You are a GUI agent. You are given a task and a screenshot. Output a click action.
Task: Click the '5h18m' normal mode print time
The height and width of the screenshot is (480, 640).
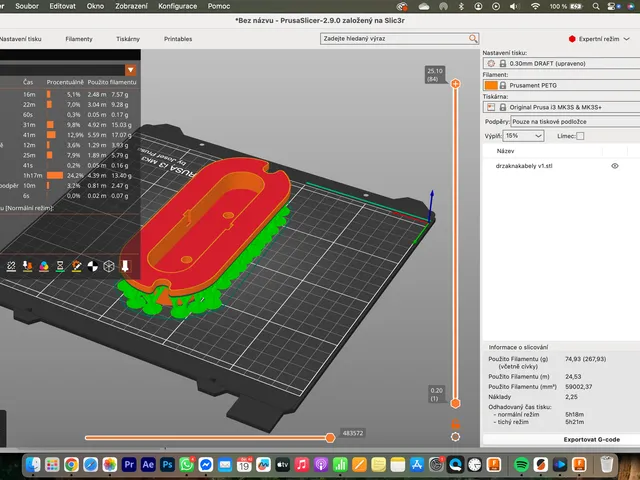coord(574,414)
